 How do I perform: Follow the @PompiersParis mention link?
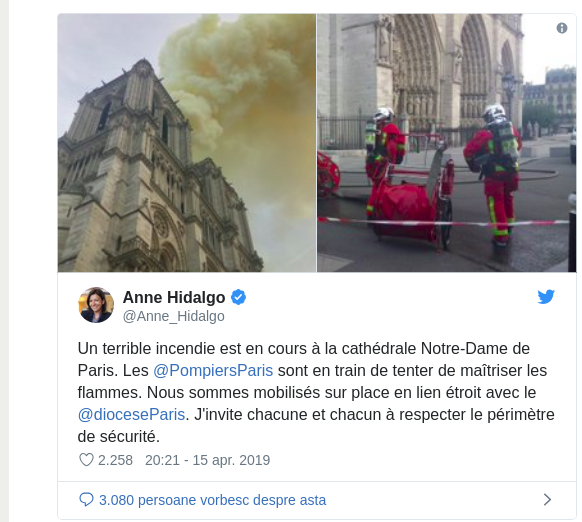(x=213, y=371)
